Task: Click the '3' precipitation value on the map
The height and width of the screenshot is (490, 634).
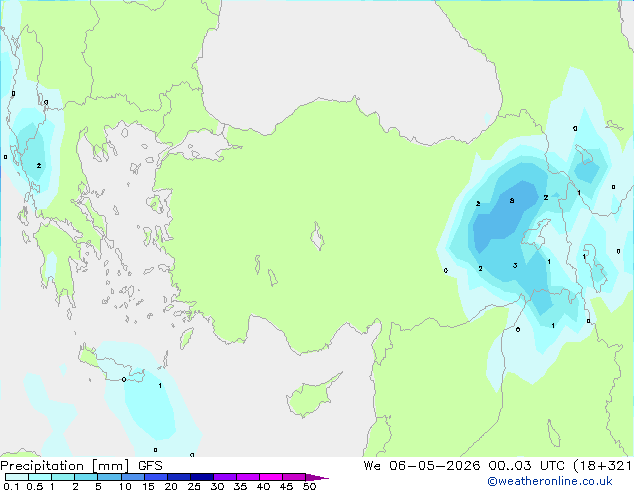Action: [515, 266]
